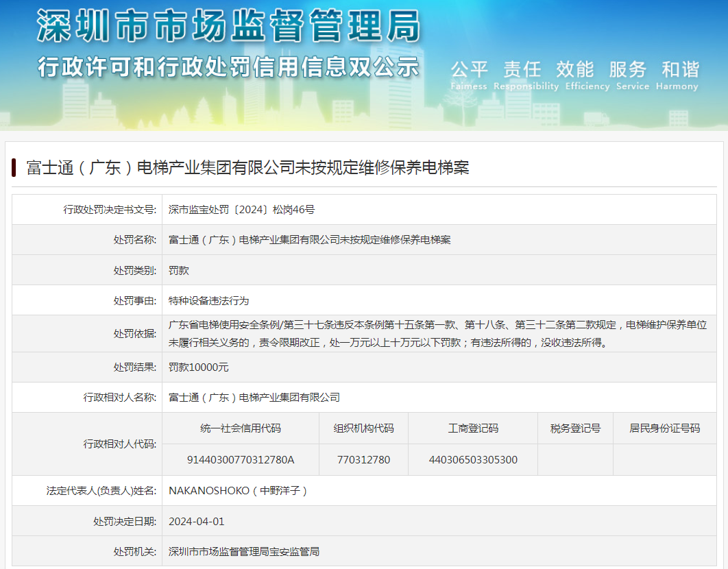Image resolution: width=728 pixels, height=569 pixels.
Task: Select the document number 深市监宝处罚〔2024〕松岗46号
Action: (x=241, y=210)
